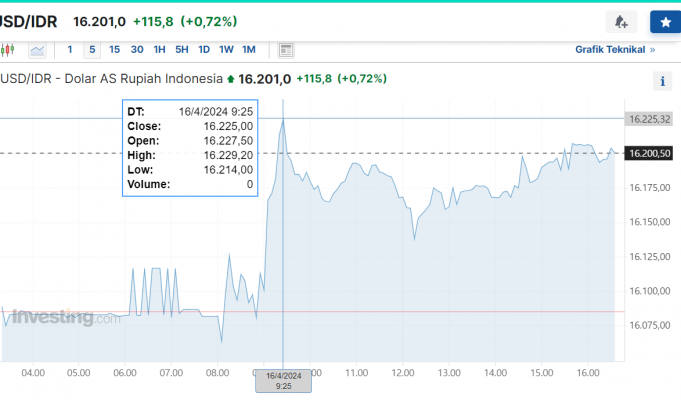681x400 pixels.
Task: Select the 5 minute timeframe
Action: (92, 49)
